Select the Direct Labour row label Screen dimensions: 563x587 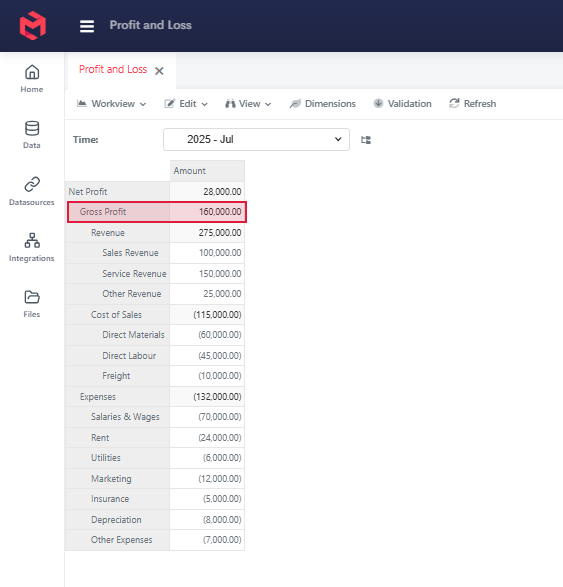[x=118, y=356]
